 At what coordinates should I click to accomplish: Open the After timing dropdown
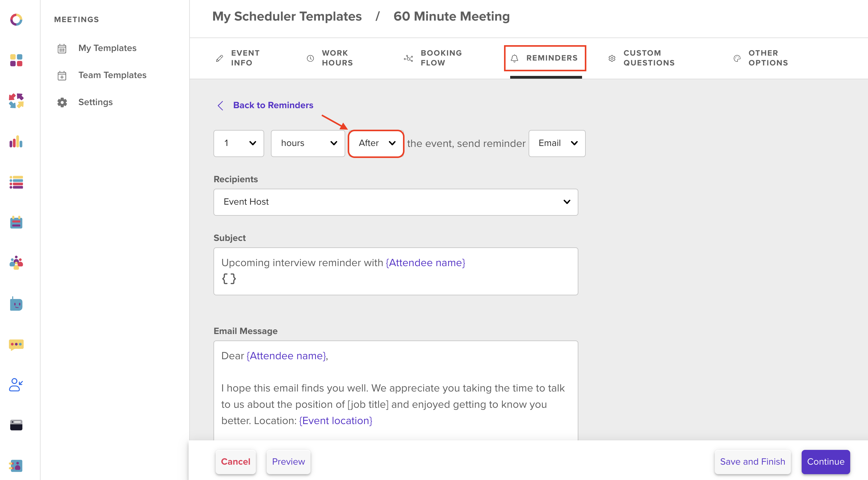[x=376, y=143]
